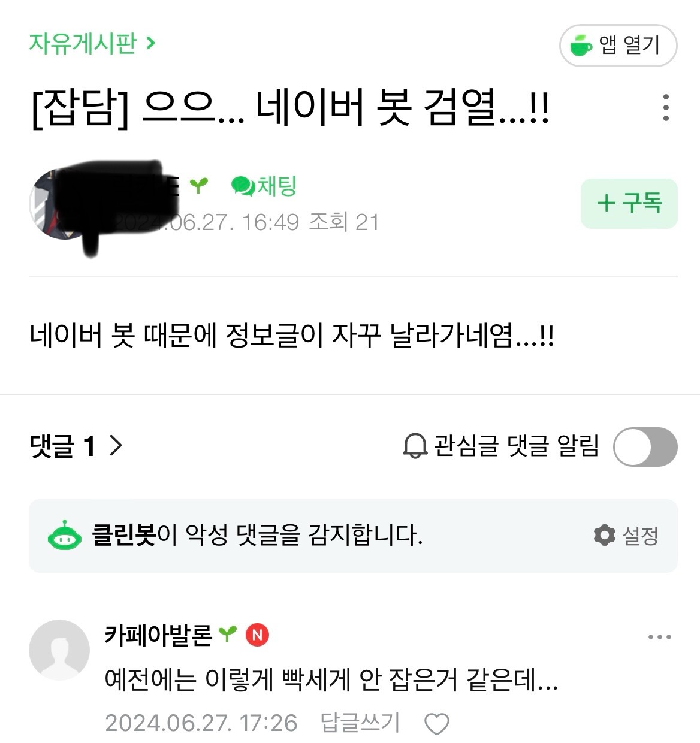Subscribe with the +구독 button
Screen dimensions: 700x743
(x=629, y=203)
